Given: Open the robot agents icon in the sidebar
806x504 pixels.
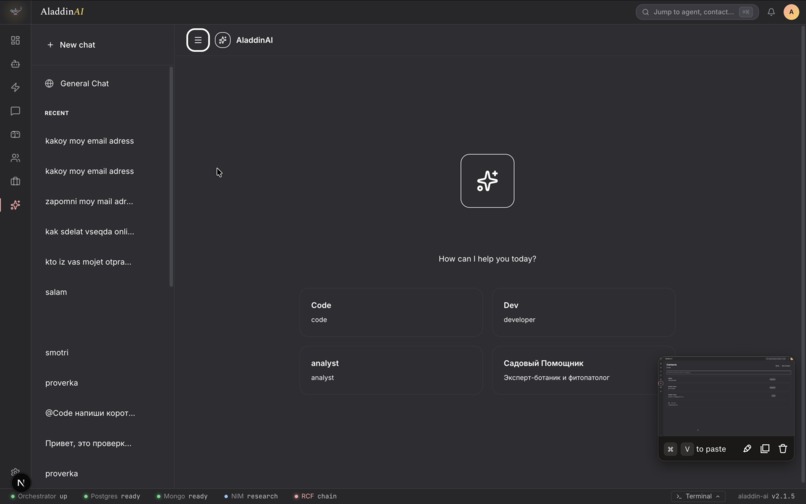Looking at the screenshot, I should click(x=15, y=64).
